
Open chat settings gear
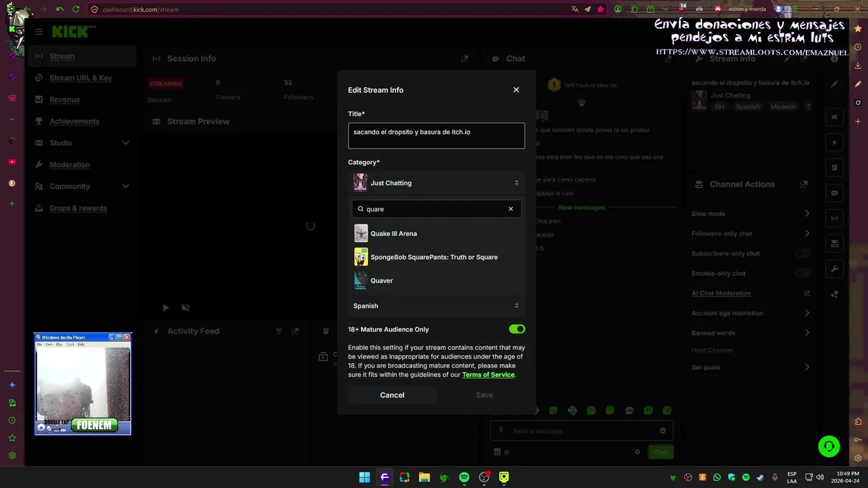[x=637, y=452]
